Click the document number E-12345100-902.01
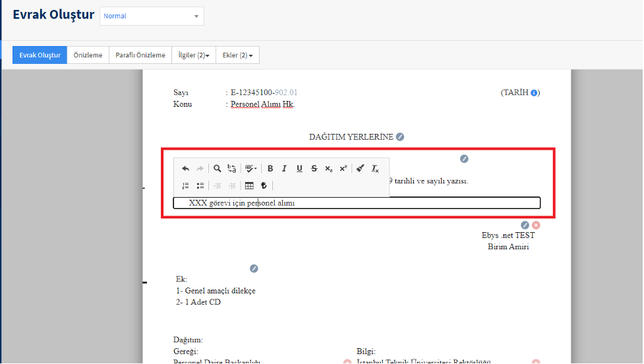 tap(264, 92)
